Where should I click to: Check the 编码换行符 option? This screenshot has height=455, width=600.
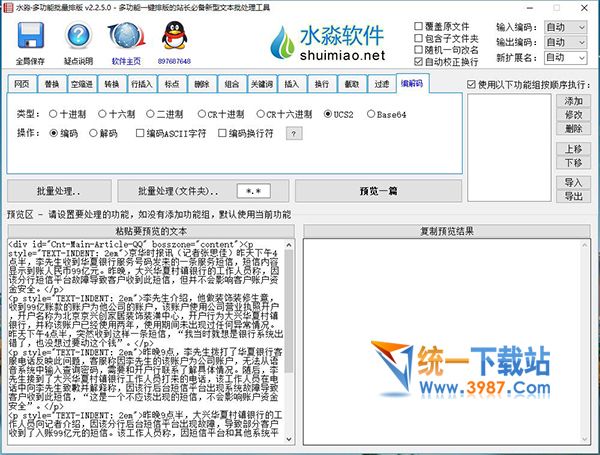click(222, 133)
